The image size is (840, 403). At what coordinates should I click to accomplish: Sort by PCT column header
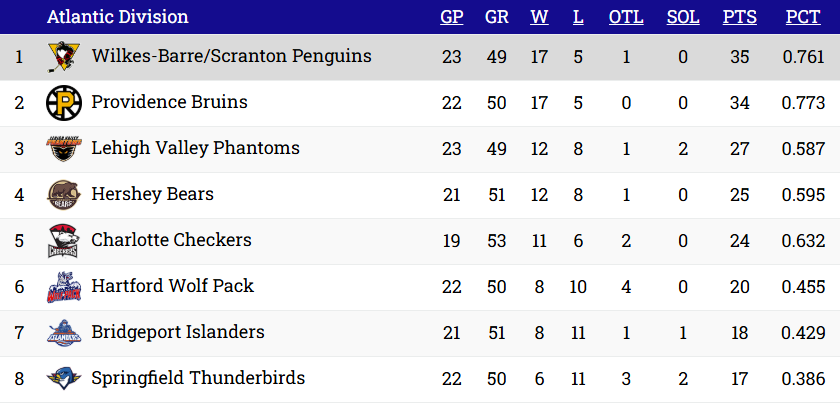[x=803, y=17]
